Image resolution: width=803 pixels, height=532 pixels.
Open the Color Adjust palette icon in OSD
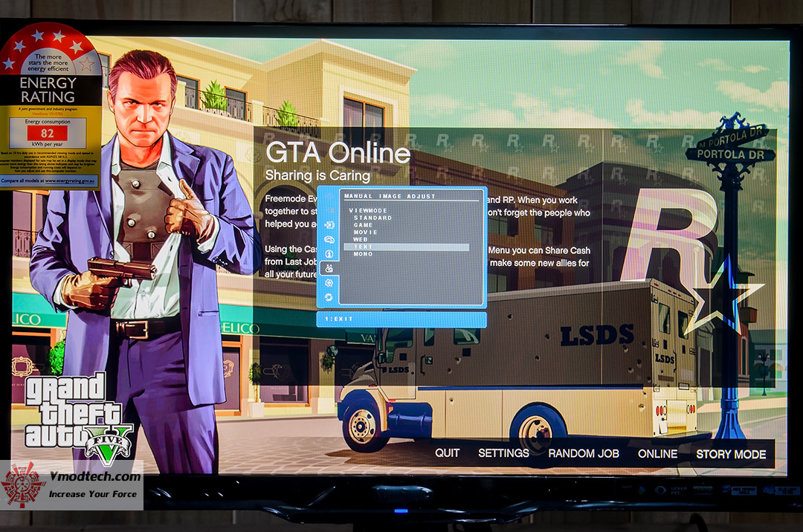[329, 239]
